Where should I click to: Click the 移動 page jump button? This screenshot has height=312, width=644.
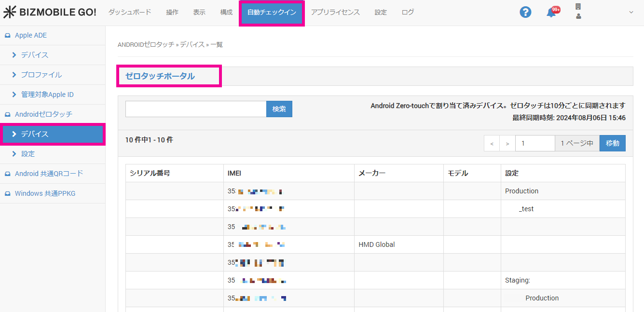612,143
